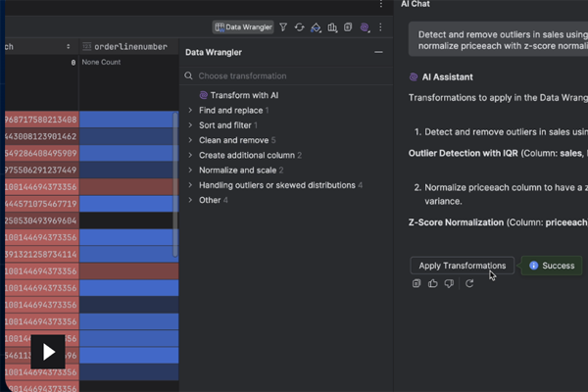The height and width of the screenshot is (392, 588).
Task: Toggle the Data Wrangler toolbar button
Action: 243,27
